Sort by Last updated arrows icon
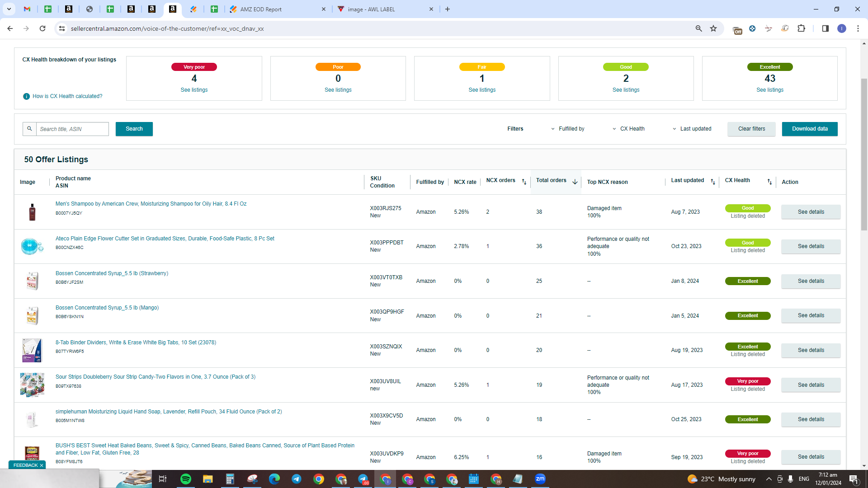Screen dimensions: 868x488 713,182
